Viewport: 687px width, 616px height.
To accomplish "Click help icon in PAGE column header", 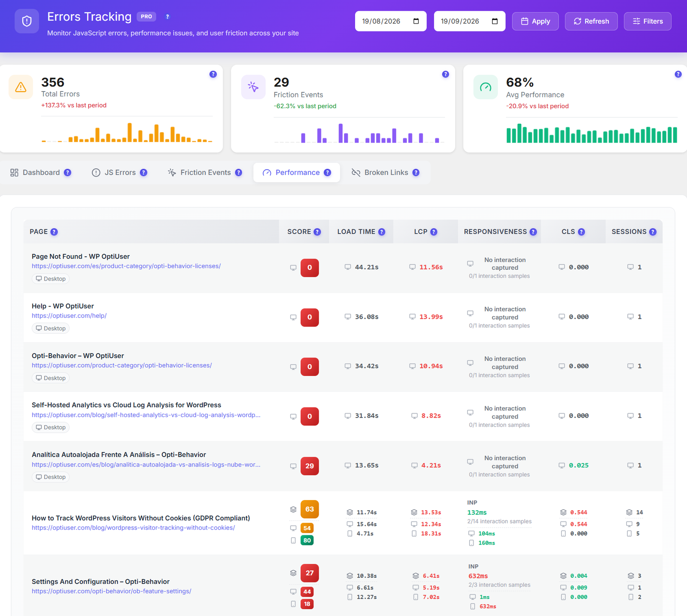I will point(54,232).
